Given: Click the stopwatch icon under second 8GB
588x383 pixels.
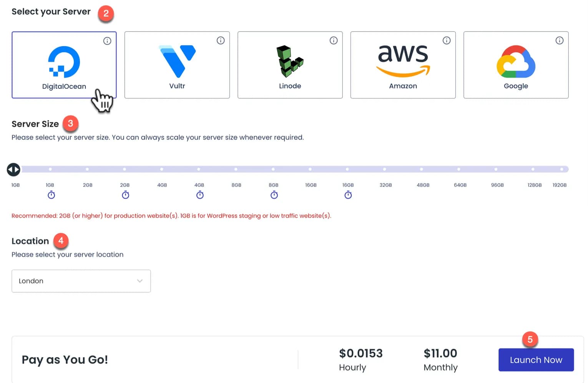Looking at the screenshot, I should [274, 195].
